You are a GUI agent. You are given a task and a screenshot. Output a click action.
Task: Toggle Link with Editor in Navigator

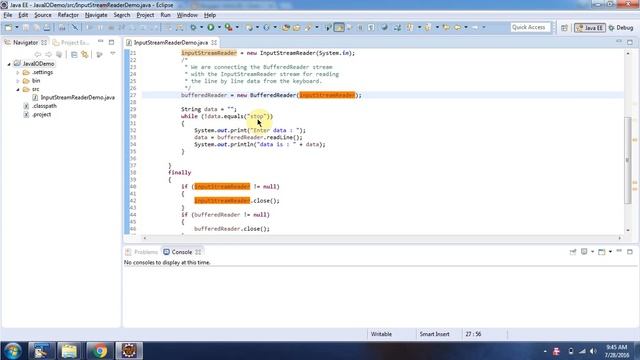tap(85, 54)
